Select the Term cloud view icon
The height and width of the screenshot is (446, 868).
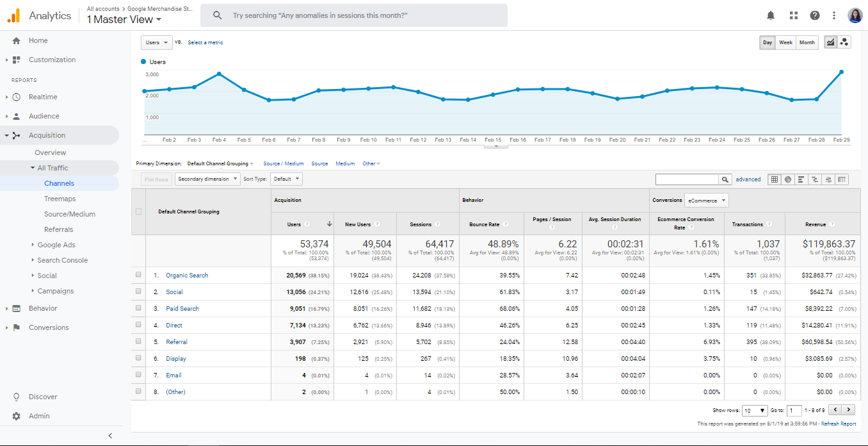828,179
